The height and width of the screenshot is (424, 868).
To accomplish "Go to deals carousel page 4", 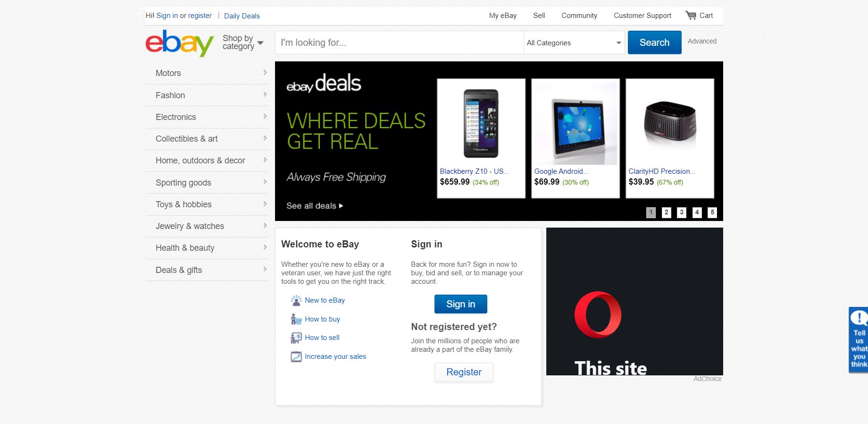I will [697, 212].
